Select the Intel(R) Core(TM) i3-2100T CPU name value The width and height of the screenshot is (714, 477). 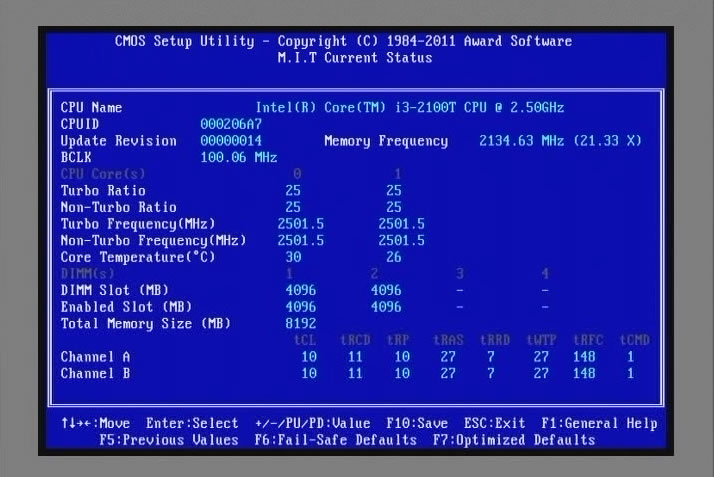[x=410, y=107]
